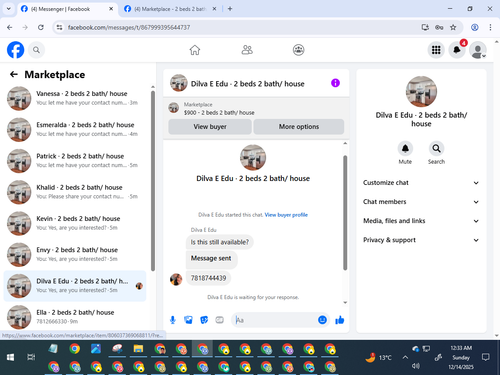Viewport: 500px width, 375px height.
Task: Choose a sticker icon
Action: [204, 320]
